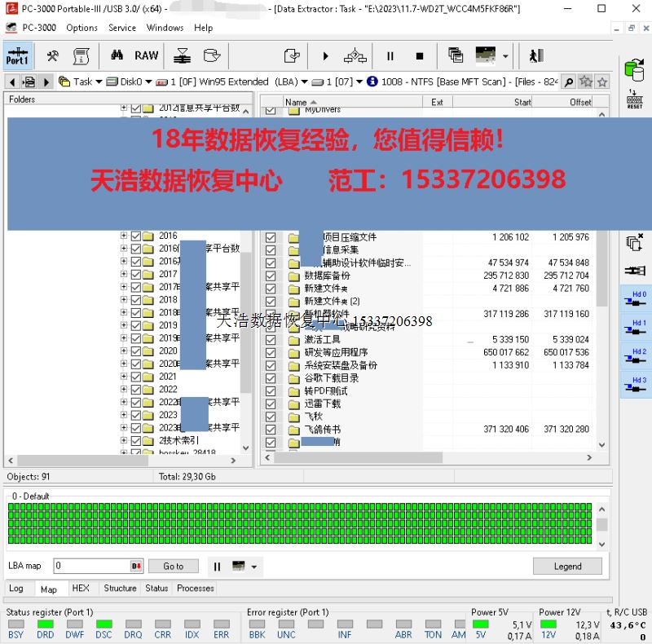
Task: Expand the 2022 folder tree node
Action: pos(124,390)
